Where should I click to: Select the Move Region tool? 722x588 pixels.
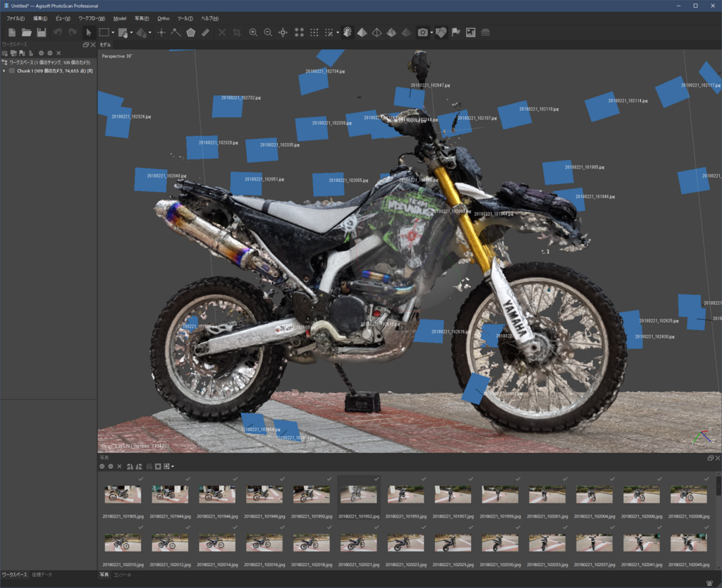[123, 32]
